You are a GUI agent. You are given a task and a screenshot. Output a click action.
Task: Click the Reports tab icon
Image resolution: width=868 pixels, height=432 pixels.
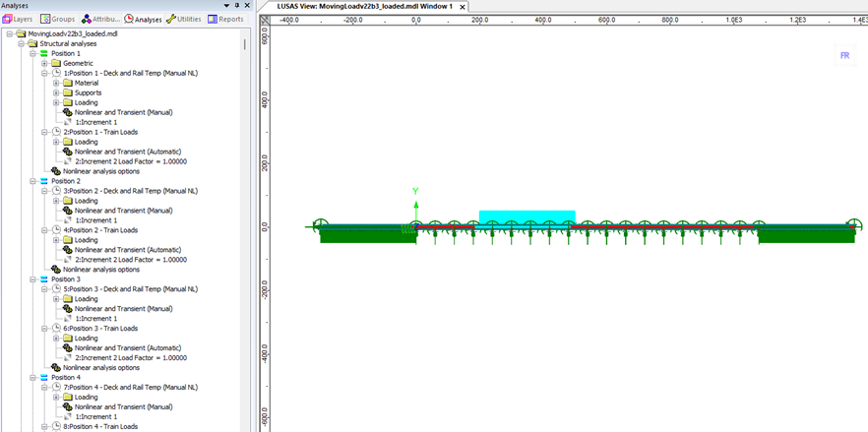click(212, 19)
